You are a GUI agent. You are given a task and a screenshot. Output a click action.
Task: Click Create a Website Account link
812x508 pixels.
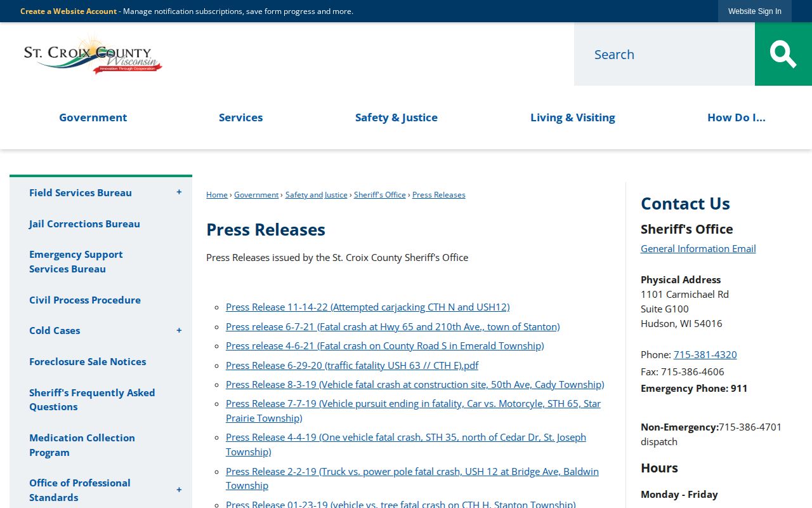(69, 11)
